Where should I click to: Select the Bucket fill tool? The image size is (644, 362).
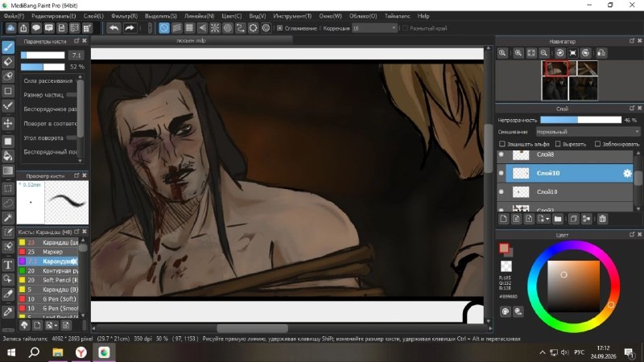point(8,156)
